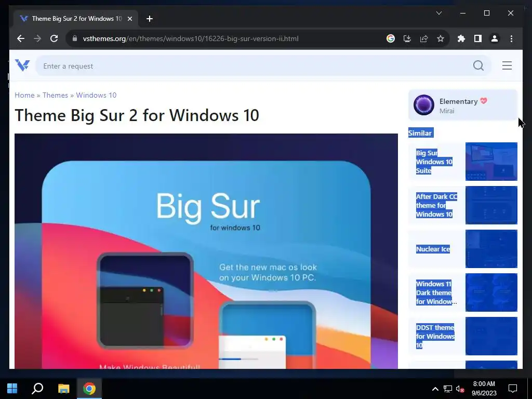Click DDST theme thumbnail
The image size is (532, 399).
click(491, 336)
